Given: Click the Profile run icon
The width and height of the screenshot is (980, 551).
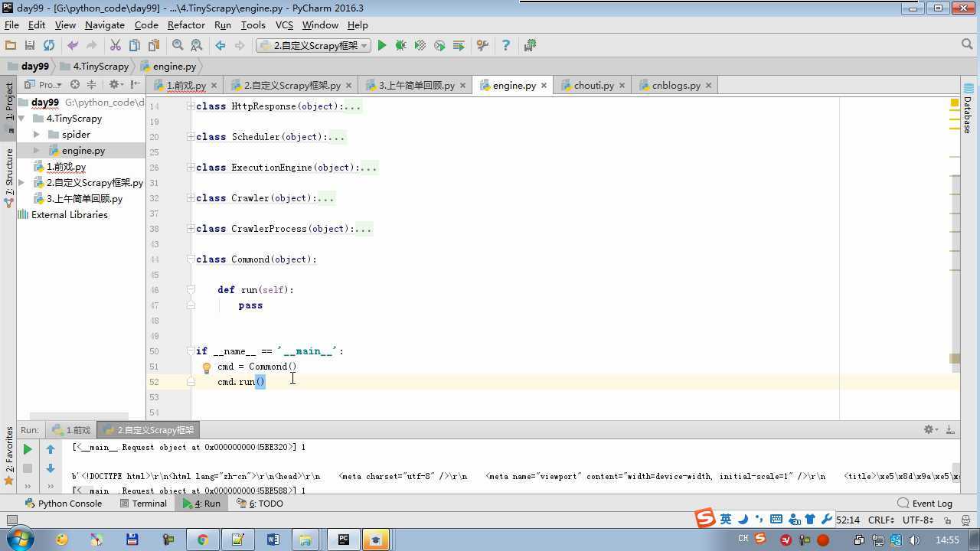Looking at the screenshot, I should [439, 46].
